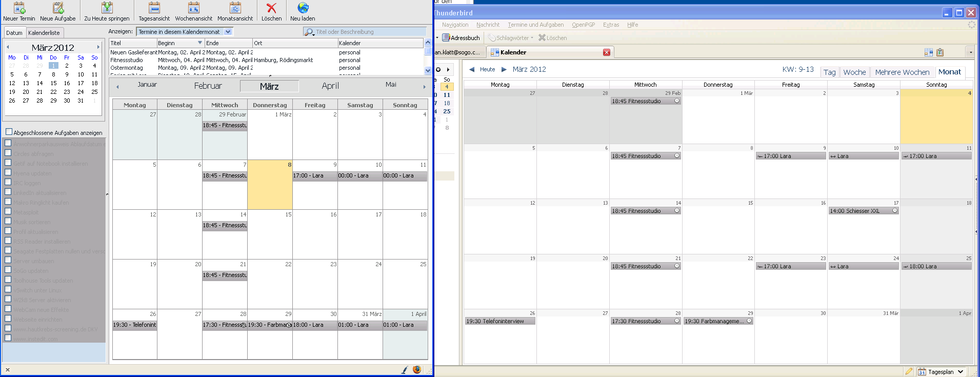Open the Wochenansicht week view
The image size is (980, 377).
pyautogui.click(x=193, y=8)
